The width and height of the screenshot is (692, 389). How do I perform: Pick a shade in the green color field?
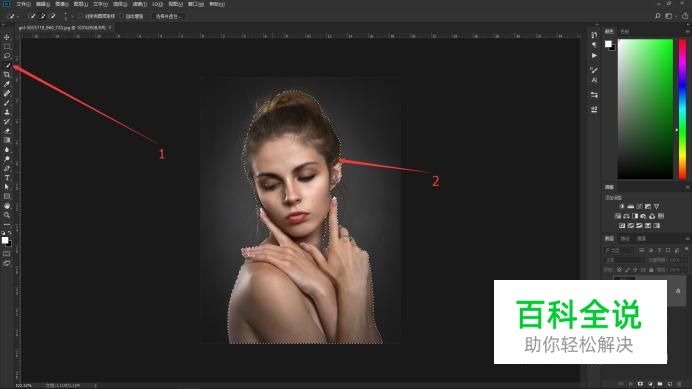coord(645,109)
